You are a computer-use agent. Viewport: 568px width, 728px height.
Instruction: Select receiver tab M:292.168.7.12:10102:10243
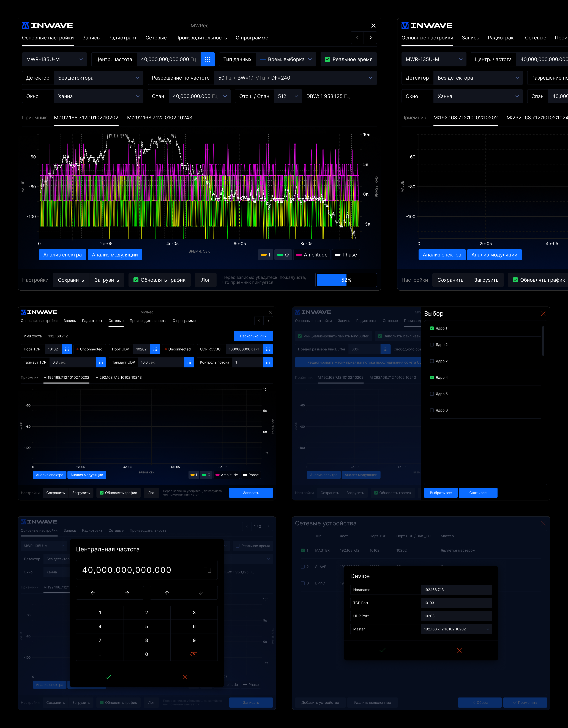[159, 118]
